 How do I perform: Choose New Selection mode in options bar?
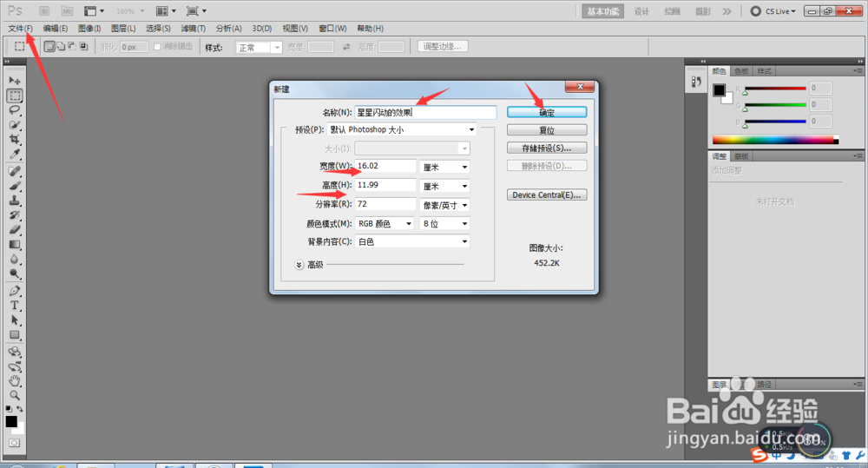pos(49,47)
